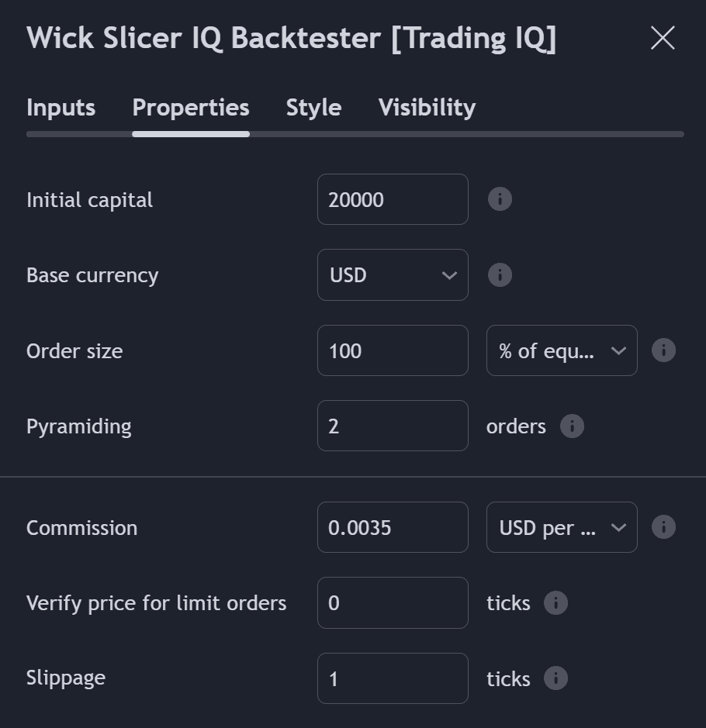Edit the Order size value field
The image size is (706, 728).
tap(393, 350)
